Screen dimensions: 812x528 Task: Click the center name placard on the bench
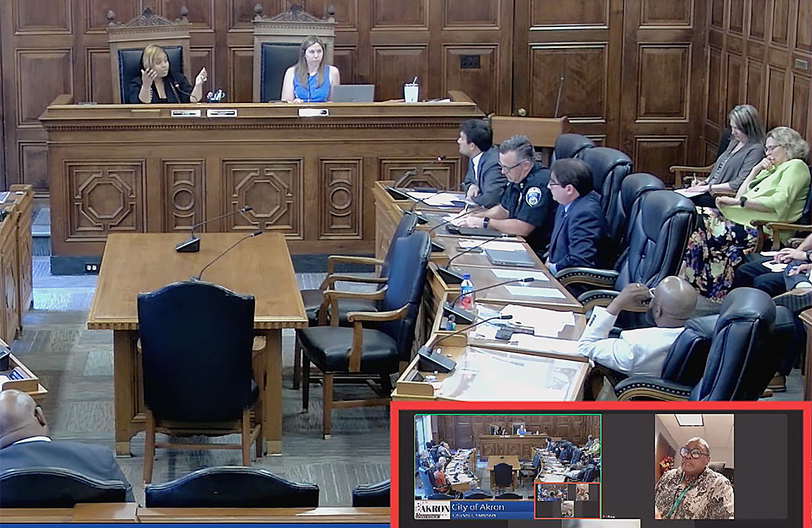tap(313, 112)
